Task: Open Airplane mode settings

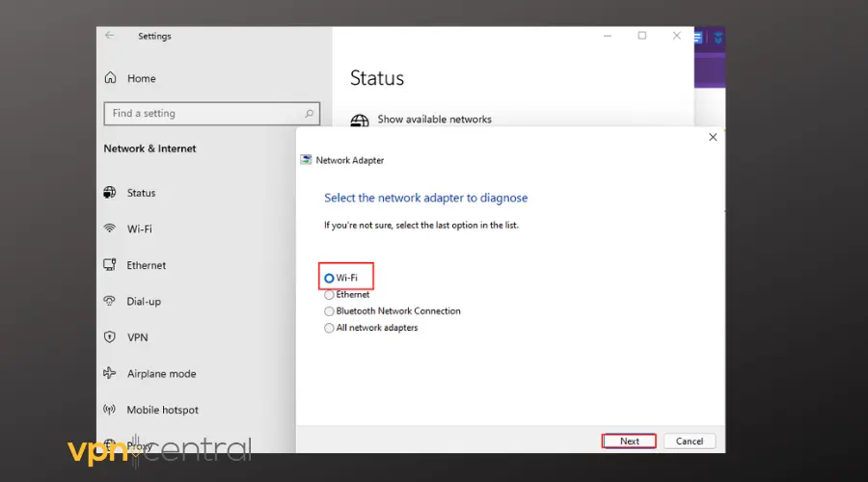Action: (x=161, y=374)
